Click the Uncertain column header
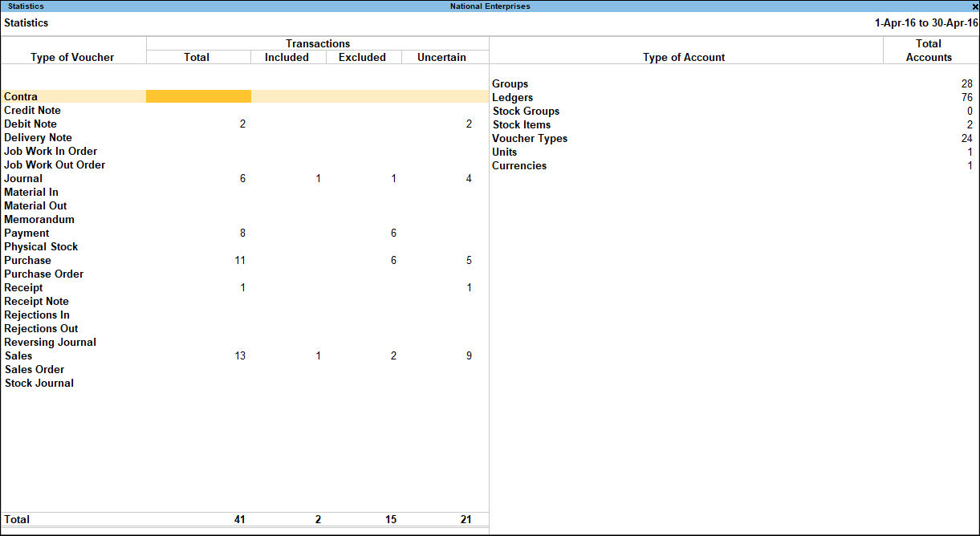The width and height of the screenshot is (980, 536). point(441,57)
